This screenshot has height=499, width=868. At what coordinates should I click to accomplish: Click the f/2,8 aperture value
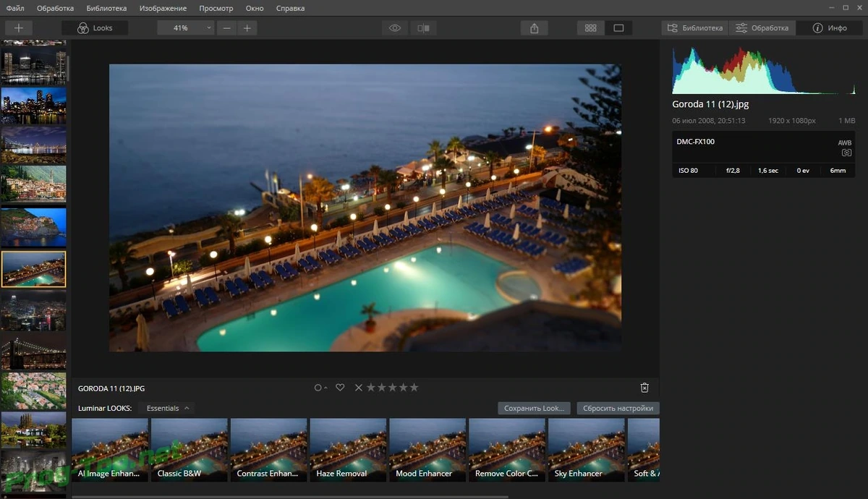tap(733, 171)
